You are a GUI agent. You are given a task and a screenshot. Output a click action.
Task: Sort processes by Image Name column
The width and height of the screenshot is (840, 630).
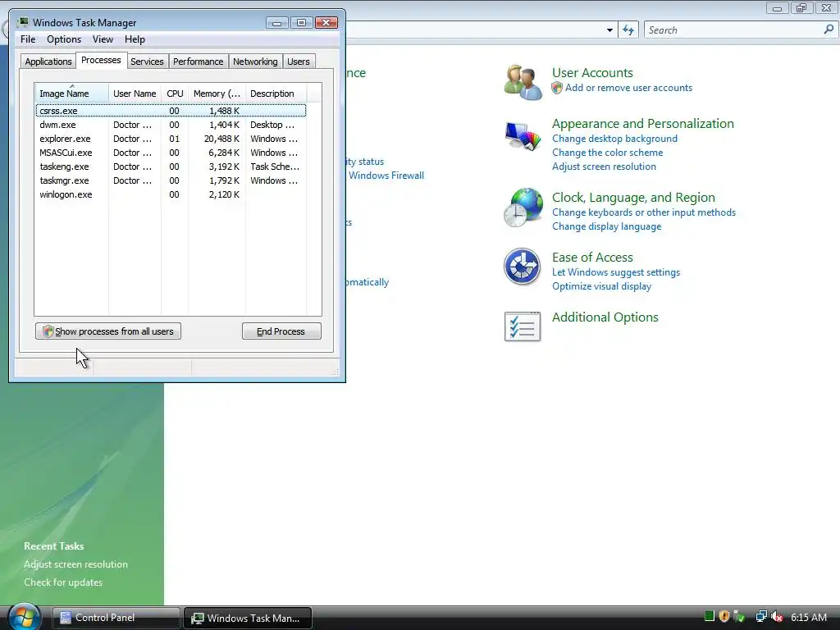(x=71, y=94)
